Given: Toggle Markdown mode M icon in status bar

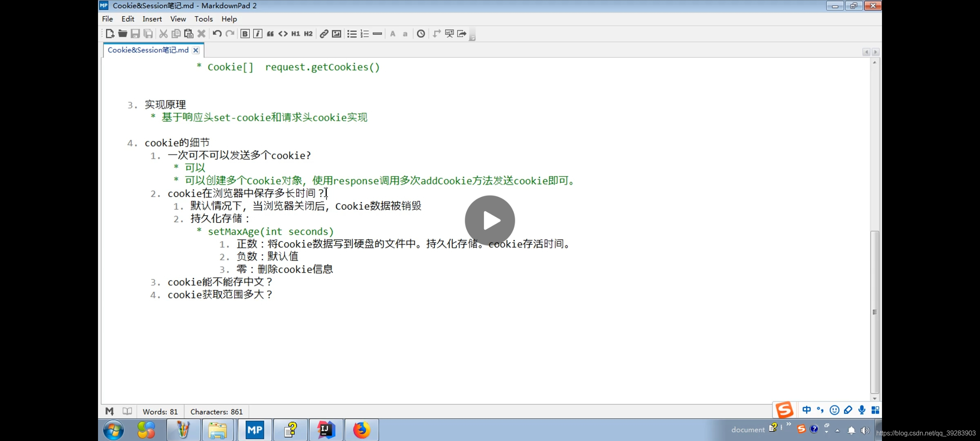Looking at the screenshot, I should [x=109, y=411].
